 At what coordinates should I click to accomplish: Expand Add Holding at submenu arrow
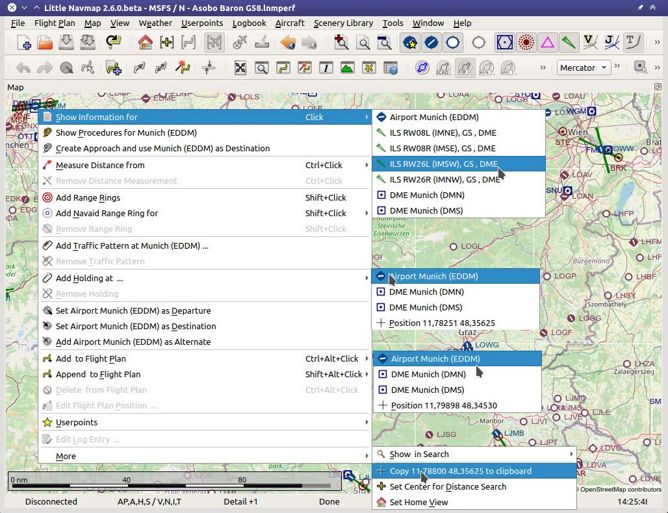pyautogui.click(x=366, y=278)
